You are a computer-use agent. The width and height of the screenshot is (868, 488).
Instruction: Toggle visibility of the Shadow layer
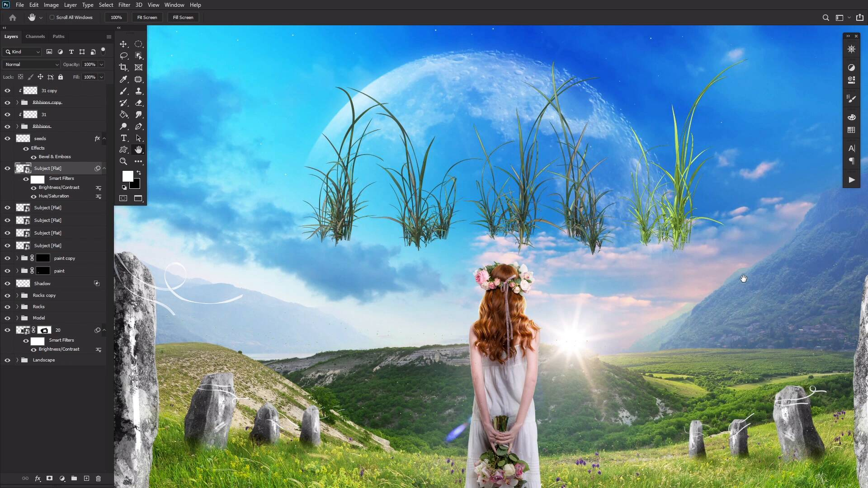pos(7,283)
